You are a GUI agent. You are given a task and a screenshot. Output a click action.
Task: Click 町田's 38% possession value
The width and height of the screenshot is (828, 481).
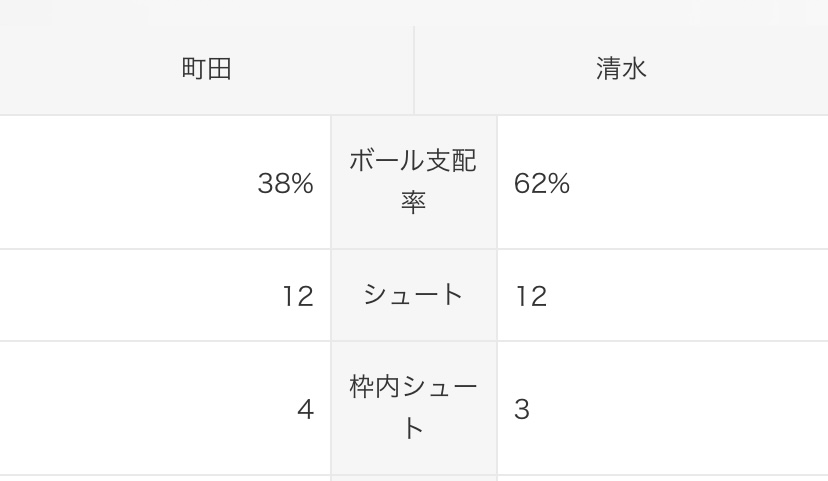pos(285,184)
